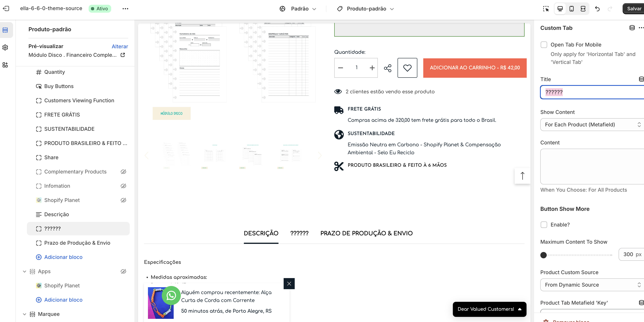Switch to mobile preview icon
This screenshot has height=322, width=644.
571,9
